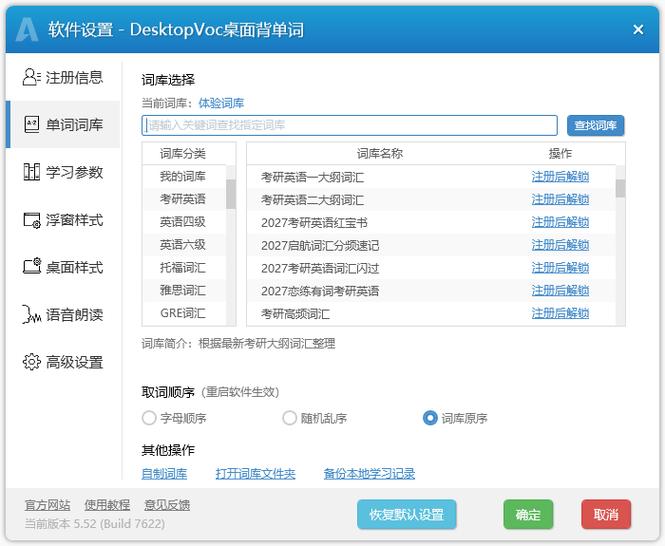Select the 托福词汇 category
The image size is (665, 546).
coord(183,268)
